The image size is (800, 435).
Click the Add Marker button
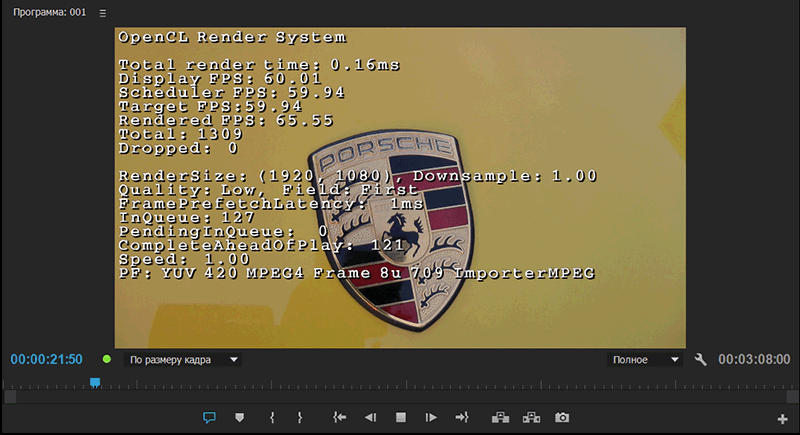coord(239,418)
